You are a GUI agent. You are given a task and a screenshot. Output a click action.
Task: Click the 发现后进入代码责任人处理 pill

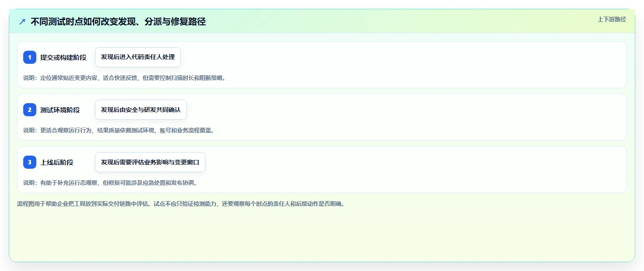click(138, 57)
